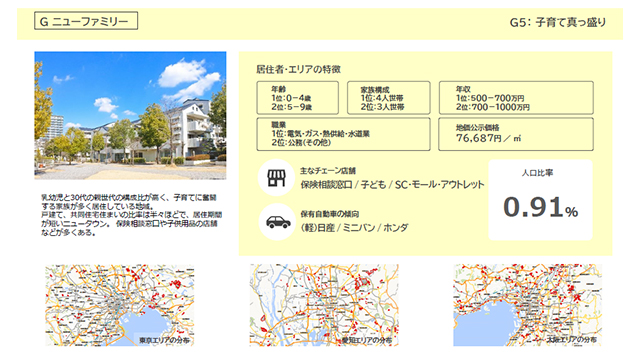Select the 職業 ranking box
The width and height of the screenshot is (640, 360).
click(x=343, y=134)
